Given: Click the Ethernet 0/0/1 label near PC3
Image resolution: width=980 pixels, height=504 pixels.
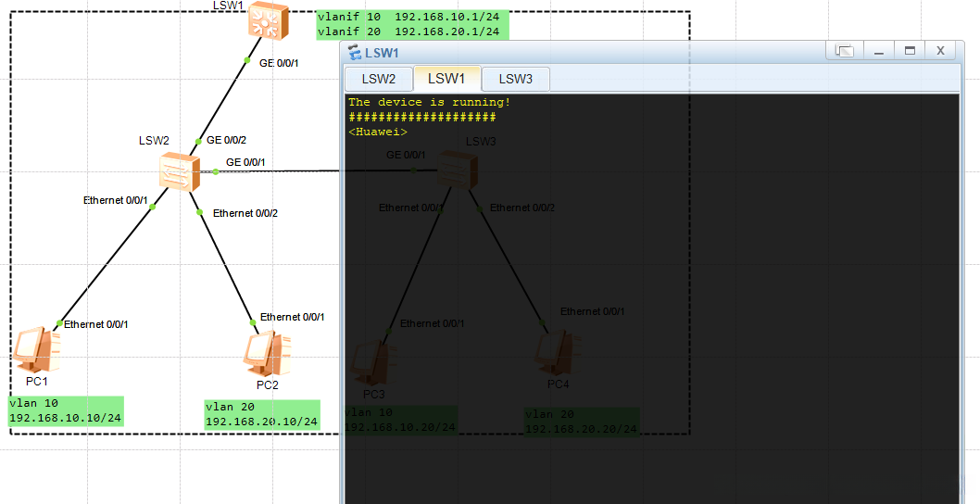Looking at the screenshot, I should pyautogui.click(x=433, y=323).
